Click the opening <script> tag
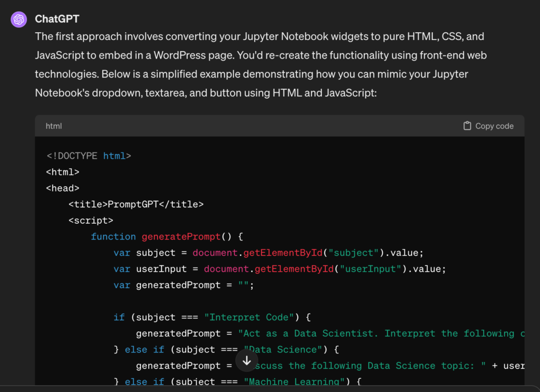The image size is (540, 392). (x=91, y=221)
